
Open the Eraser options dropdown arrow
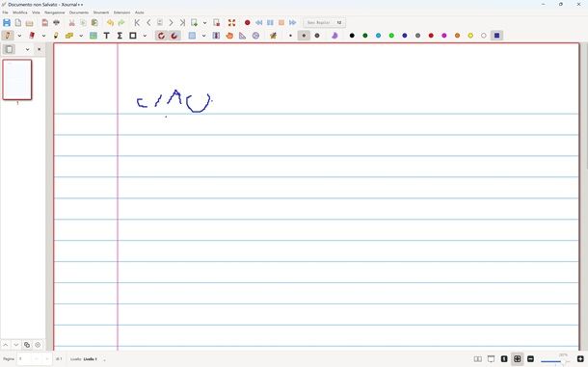[44, 36]
